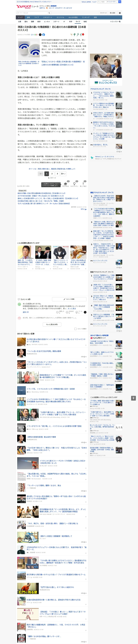
Task: Open the トイレ近いを治す方法 article
Action: (44, 351)
